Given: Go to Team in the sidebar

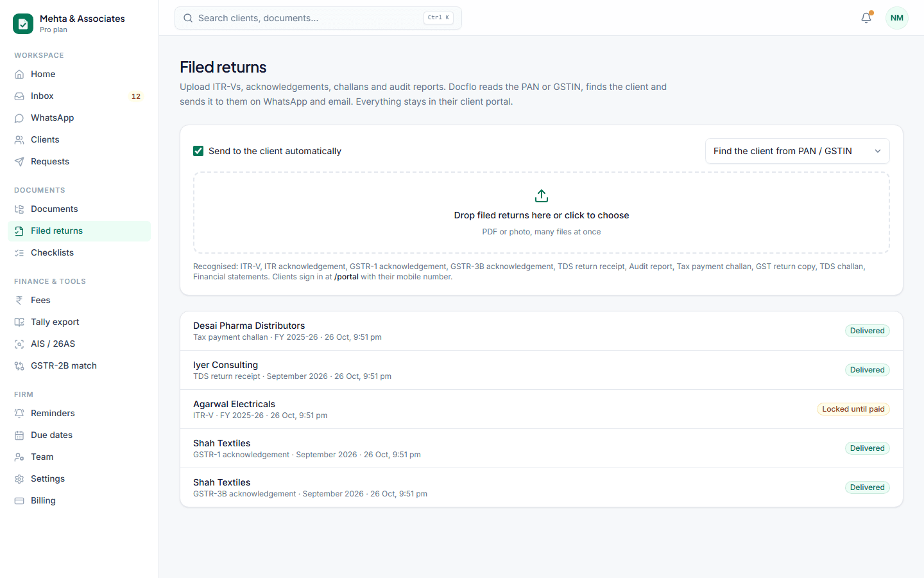Looking at the screenshot, I should [80, 457].
